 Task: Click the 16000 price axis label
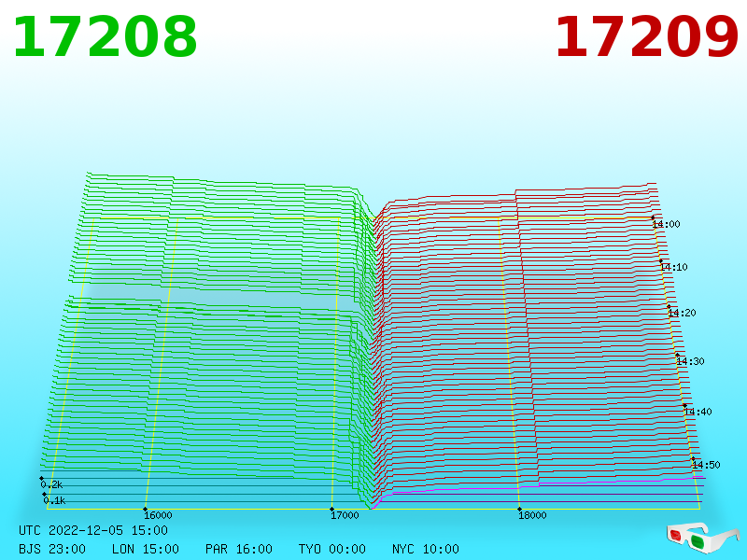coord(158,515)
